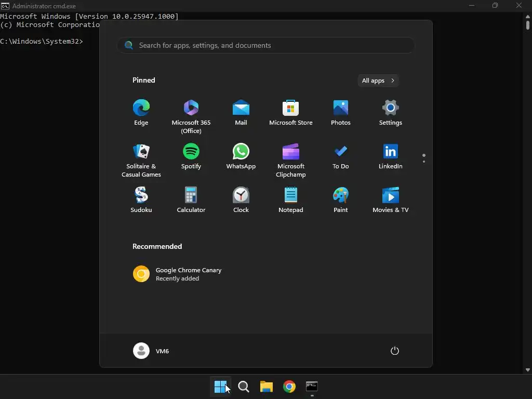
Task: Launch LinkedIn from pinned apps
Action: 391,157
